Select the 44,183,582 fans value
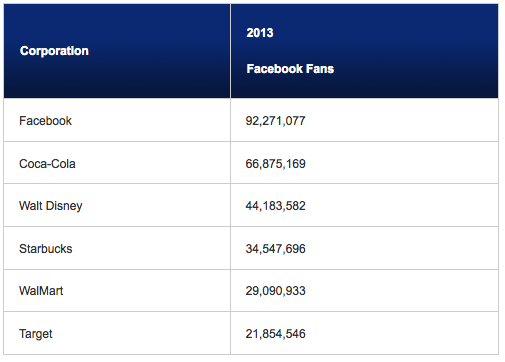The width and height of the screenshot is (505, 362). coord(275,206)
